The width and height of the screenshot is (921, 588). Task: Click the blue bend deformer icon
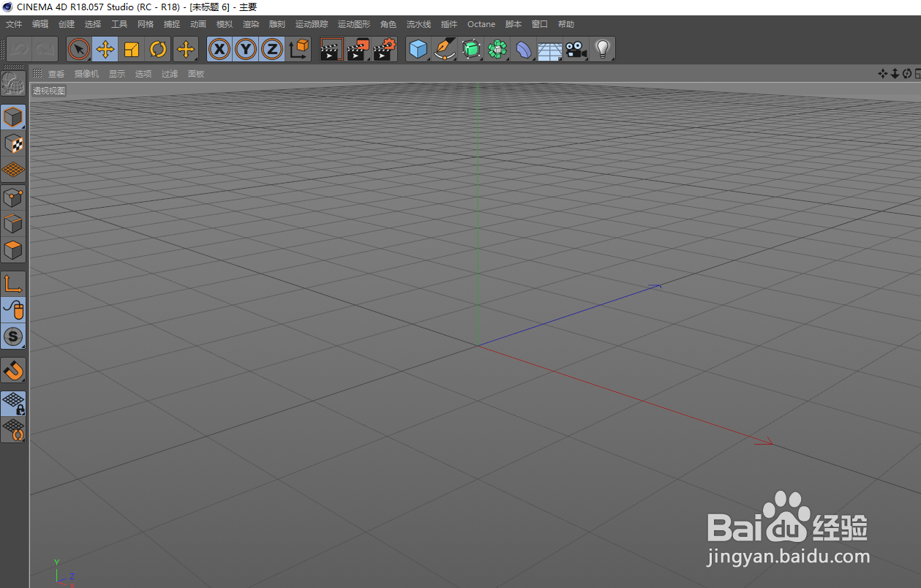point(524,49)
